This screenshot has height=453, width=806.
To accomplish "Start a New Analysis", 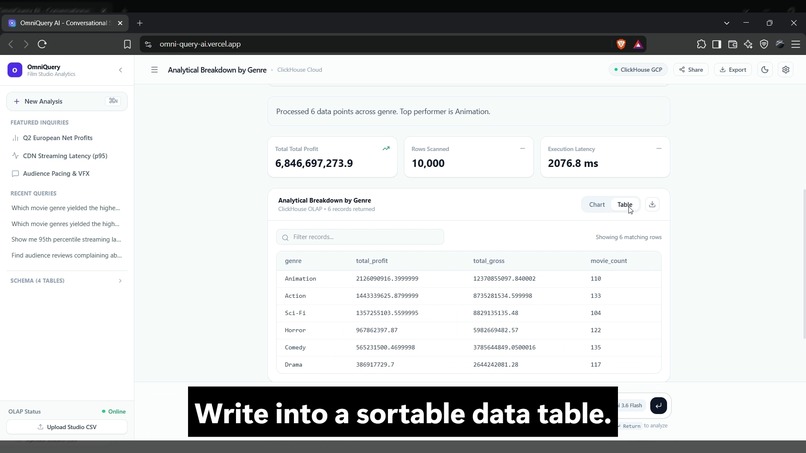I will 67,101.
